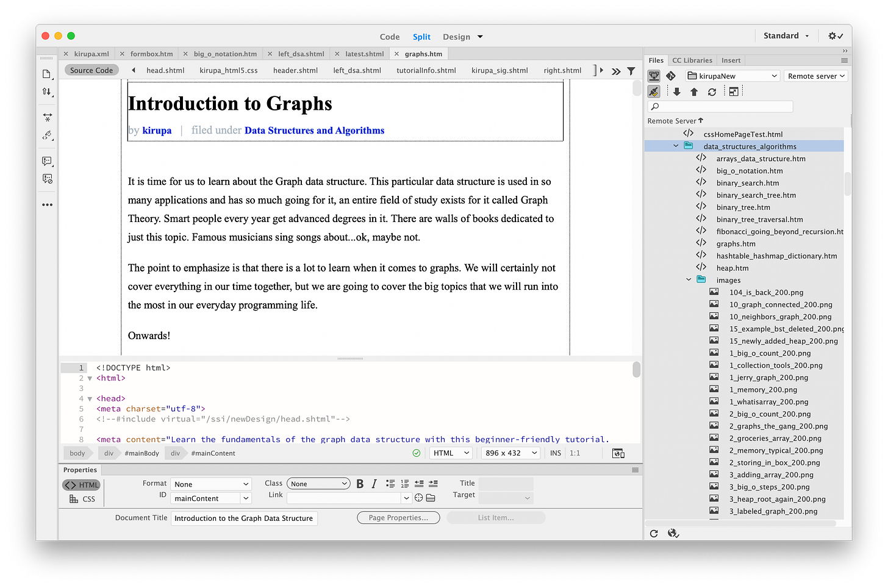Click the Bold formatting icon
Screen dimensions: 888x588
[x=360, y=484]
